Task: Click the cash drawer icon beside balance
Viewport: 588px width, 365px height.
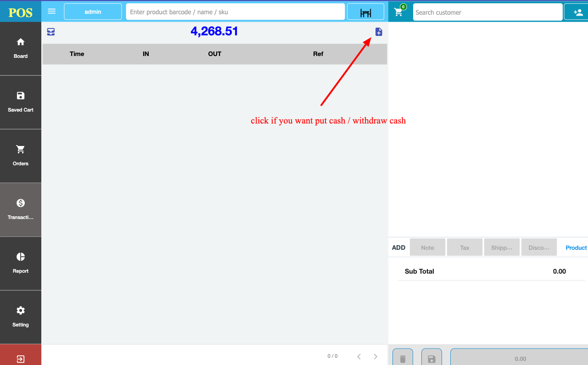Action: [51, 32]
